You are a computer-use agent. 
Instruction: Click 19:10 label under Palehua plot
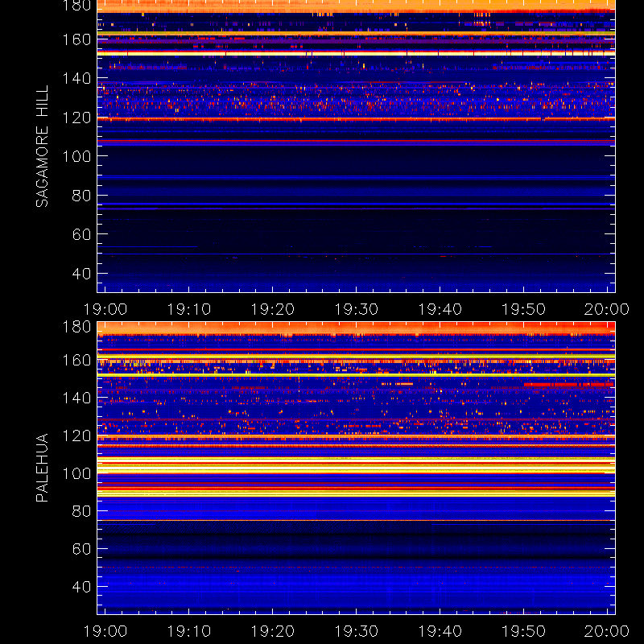point(189,631)
